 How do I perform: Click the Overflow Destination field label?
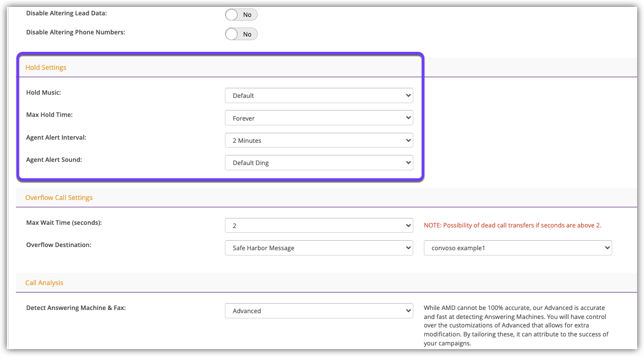[59, 245]
